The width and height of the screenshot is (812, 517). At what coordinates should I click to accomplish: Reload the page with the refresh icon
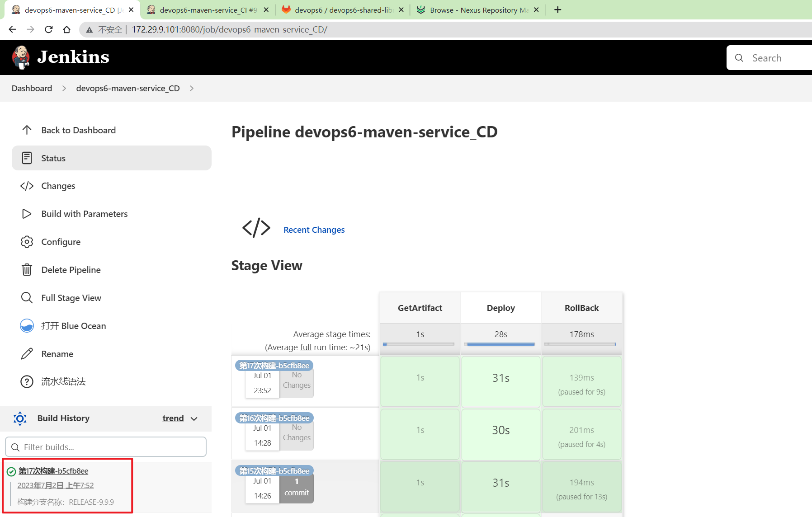click(48, 29)
